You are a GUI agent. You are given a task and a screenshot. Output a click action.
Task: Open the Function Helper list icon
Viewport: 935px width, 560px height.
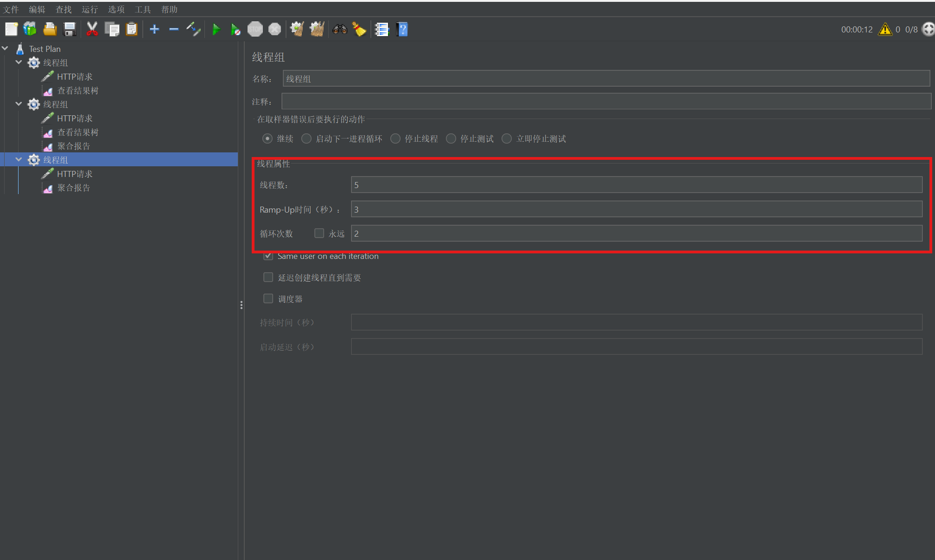click(x=382, y=30)
